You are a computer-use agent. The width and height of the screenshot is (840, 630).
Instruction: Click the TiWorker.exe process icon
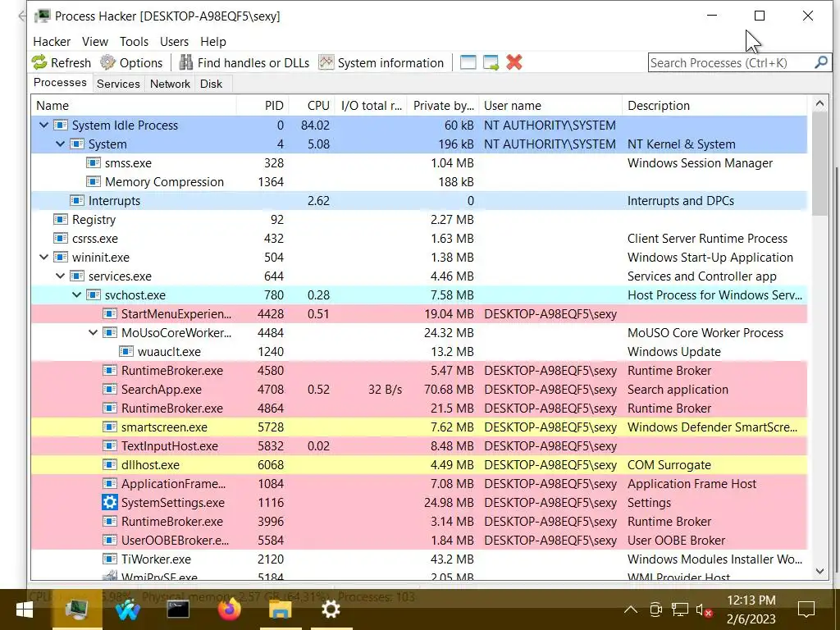point(109,559)
